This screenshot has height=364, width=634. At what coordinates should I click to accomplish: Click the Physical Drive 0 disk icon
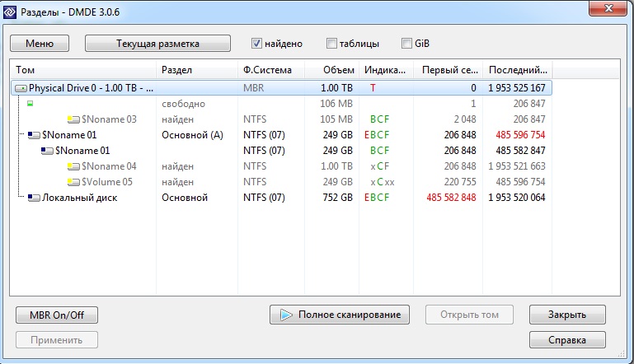(21, 88)
